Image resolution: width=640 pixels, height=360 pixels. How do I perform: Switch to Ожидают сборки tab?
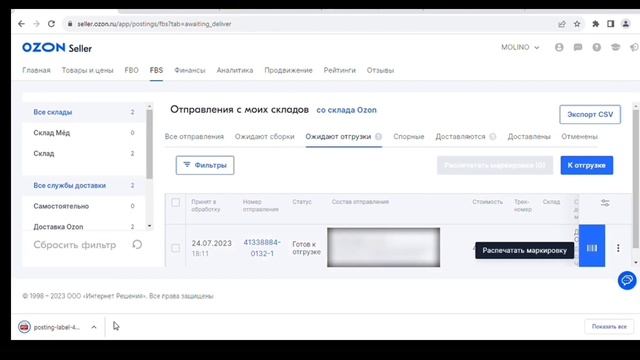264,137
